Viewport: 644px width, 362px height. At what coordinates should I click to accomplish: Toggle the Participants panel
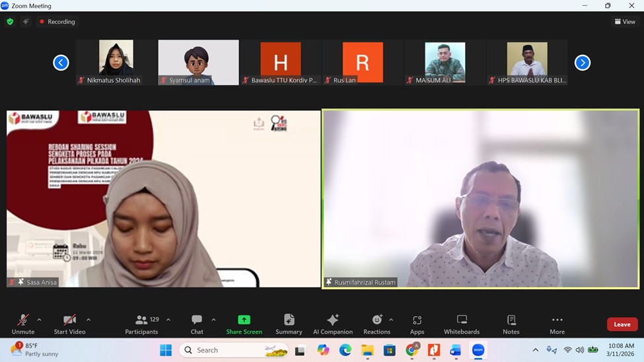[x=141, y=324]
